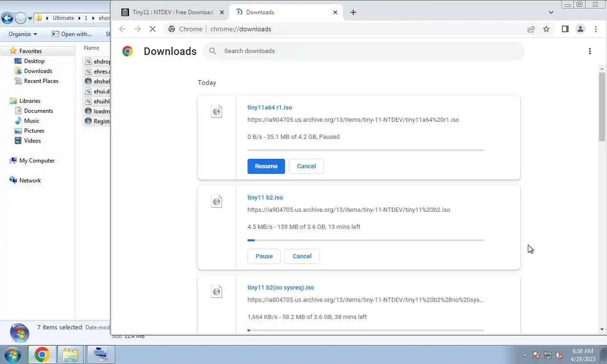Open the tab search dropdown chevron
This screenshot has height=364, width=607.
(x=551, y=12)
